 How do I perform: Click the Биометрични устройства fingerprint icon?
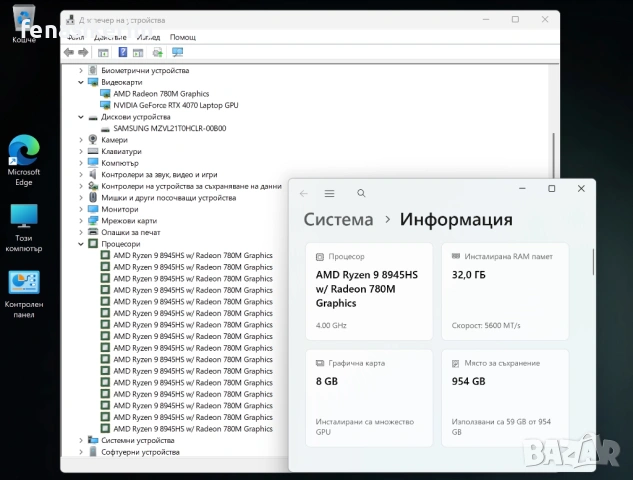(x=93, y=70)
